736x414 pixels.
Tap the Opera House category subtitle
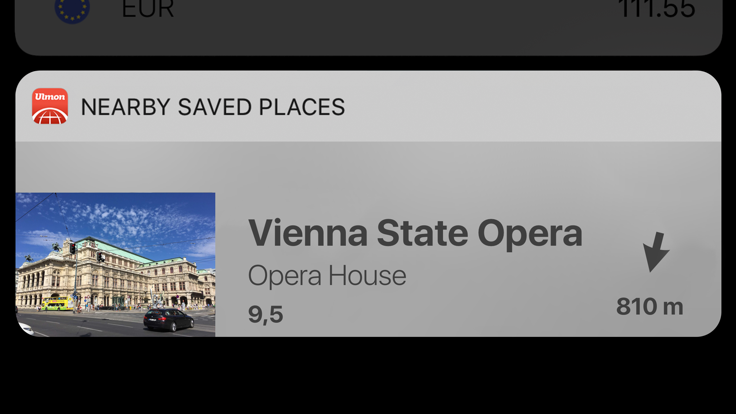click(327, 276)
